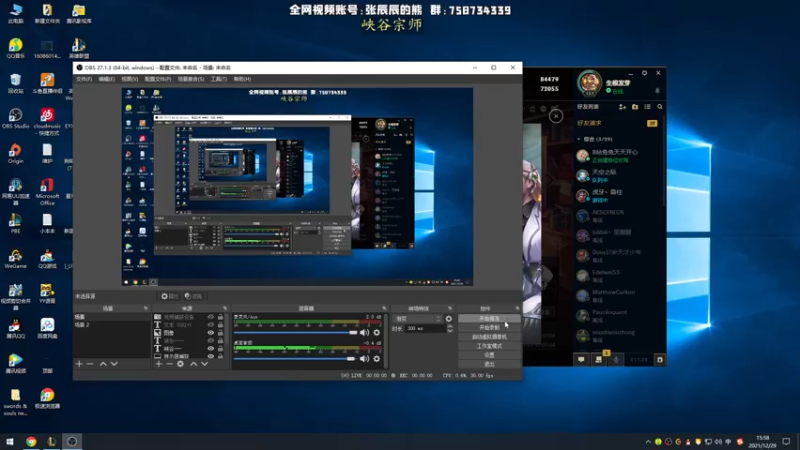
Task: Collapse the friends group in friend list
Action: tap(579, 139)
